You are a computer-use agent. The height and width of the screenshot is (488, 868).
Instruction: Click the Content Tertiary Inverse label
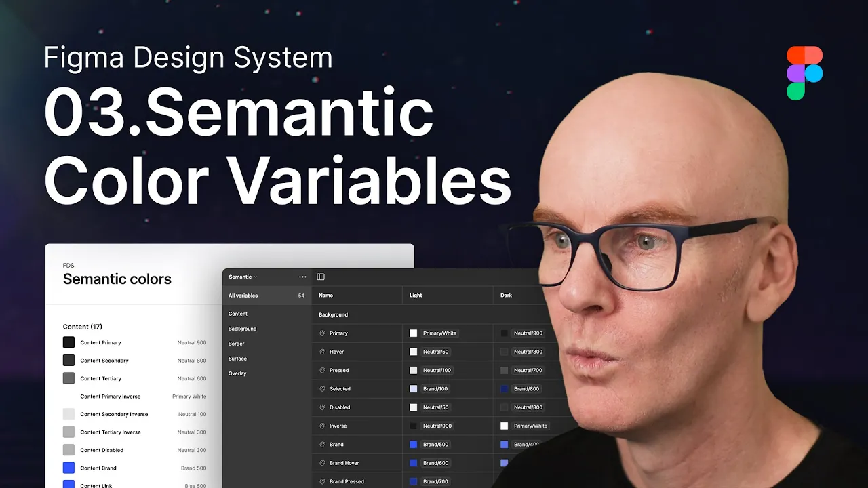[111, 432]
